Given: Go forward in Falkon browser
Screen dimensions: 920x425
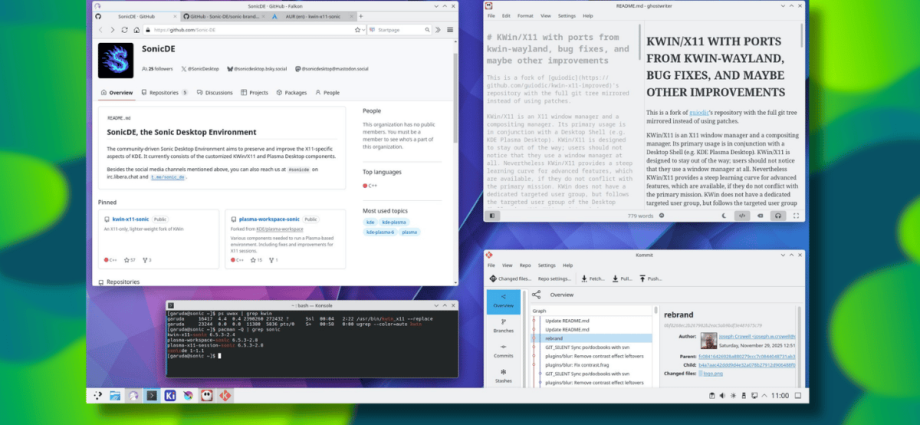Looking at the screenshot, I should (112, 30).
